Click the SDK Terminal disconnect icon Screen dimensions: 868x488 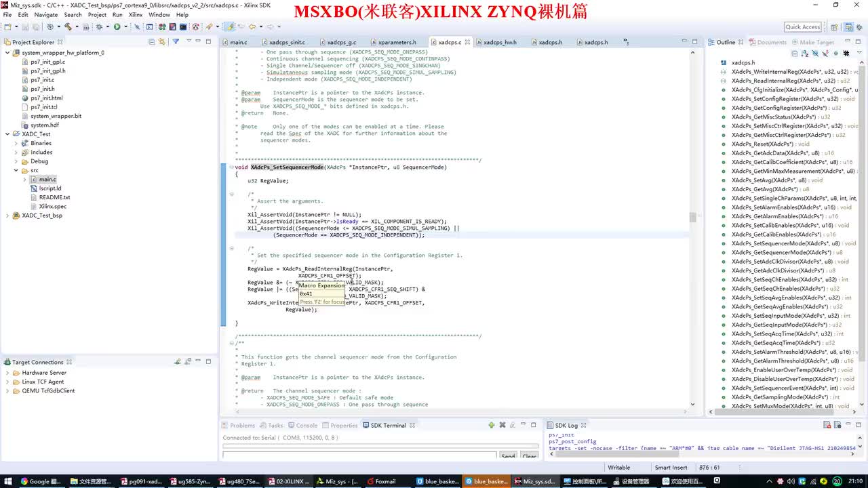(502, 425)
